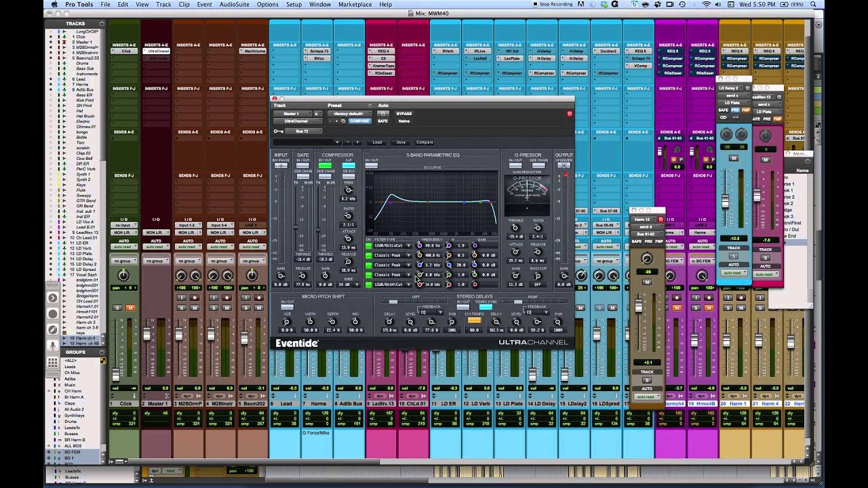Open the MaxVolume insert

pos(254,52)
